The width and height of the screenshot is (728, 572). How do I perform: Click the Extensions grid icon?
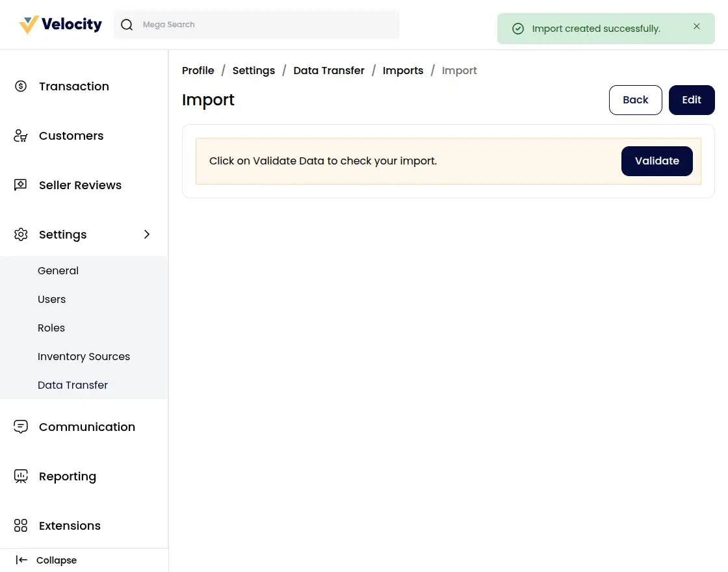pos(21,526)
